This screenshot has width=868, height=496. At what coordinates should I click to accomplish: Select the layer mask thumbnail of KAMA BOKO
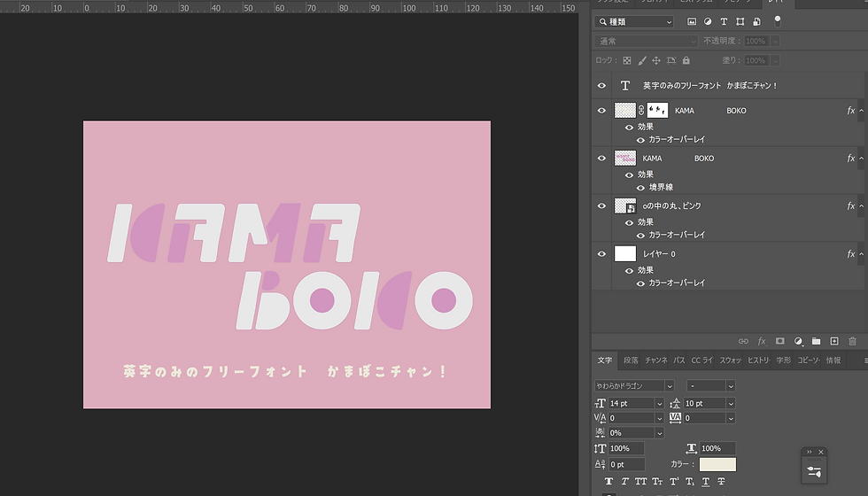(x=657, y=111)
